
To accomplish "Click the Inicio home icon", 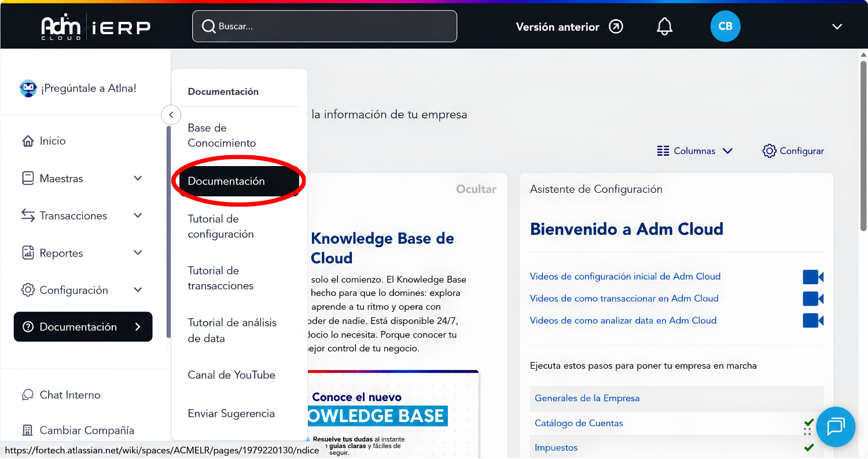I will coord(28,141).
